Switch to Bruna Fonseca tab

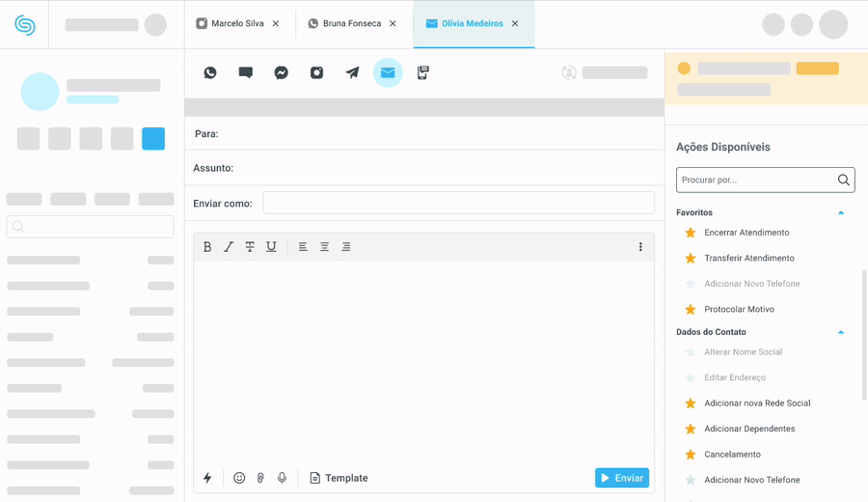tap(351, 23)
